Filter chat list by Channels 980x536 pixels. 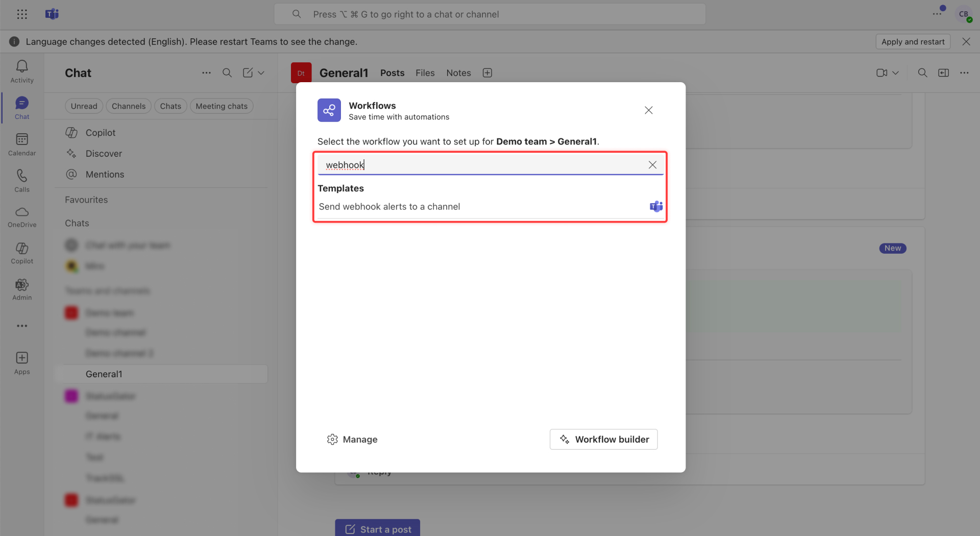click(x=129, y=106)
